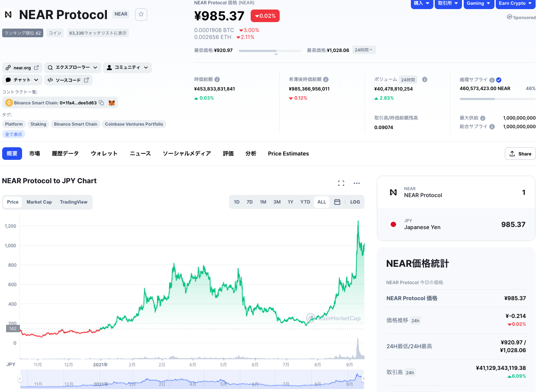The image size is (536, 392).
Task: Open fullscreen chart view icon
Action: 341,183
